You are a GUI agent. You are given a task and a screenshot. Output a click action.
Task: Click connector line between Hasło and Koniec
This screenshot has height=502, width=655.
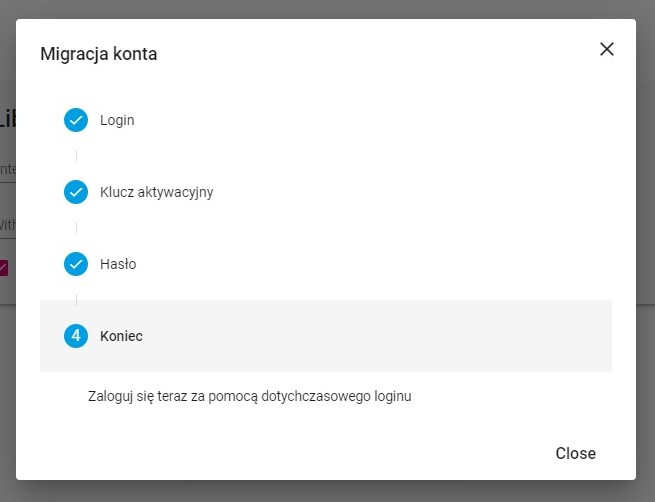(76, 299)
